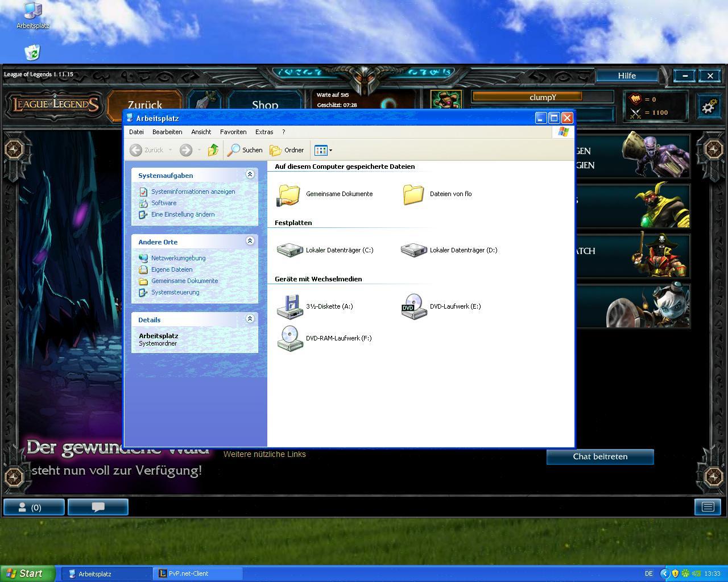The width and height of the screenshot is (728, 582).
Task: Select the DVD-Laufwerk (E:) drive
Action: pos(441,306)
